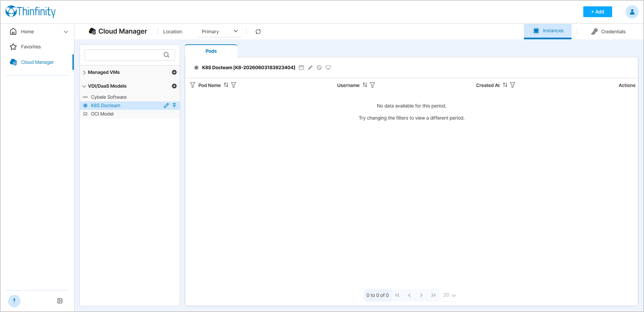Expand the Home menu chevron
This screenshot has width=644, height=312.
pos(66,32)
